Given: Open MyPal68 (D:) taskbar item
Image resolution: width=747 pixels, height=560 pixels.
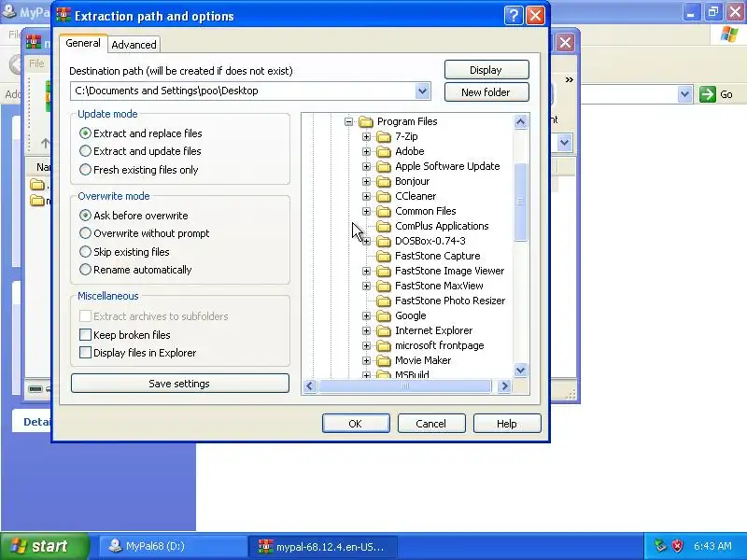Looking at the screenshot, I should [x=173, y=546].
